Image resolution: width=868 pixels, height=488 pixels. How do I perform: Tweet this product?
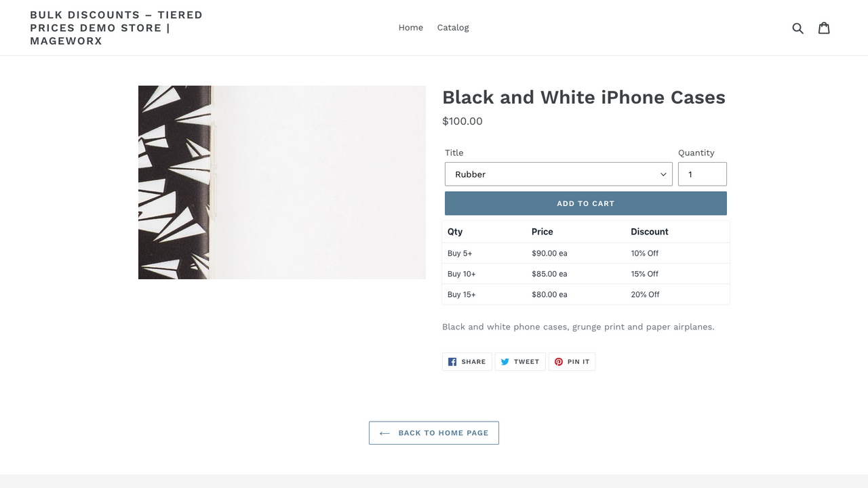pos(520,361)
